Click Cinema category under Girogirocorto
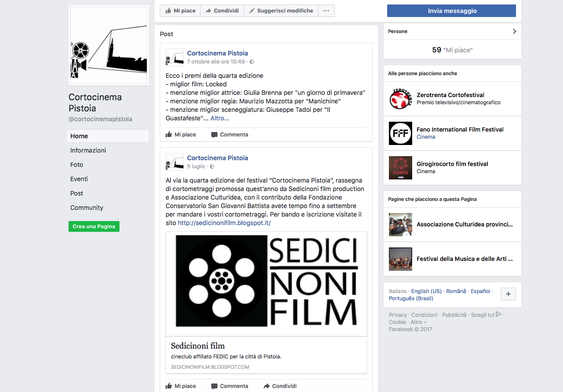Viewport: 563px width, 392px height. click(x=426, y=171)
